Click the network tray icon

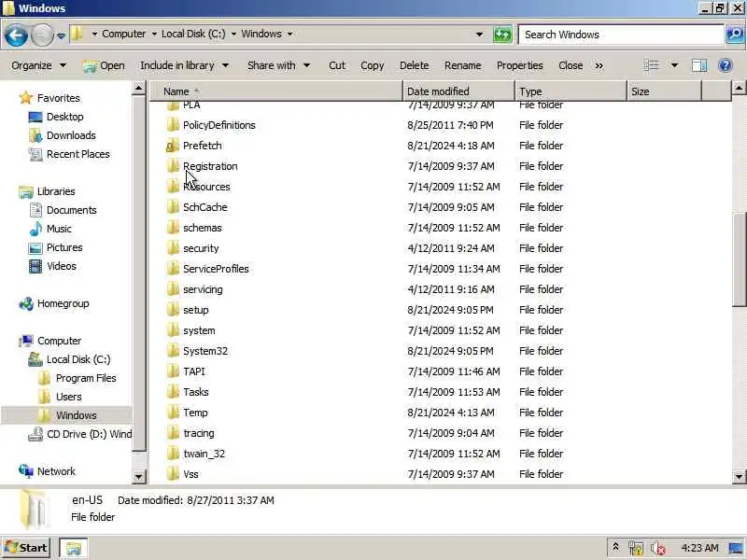(635, 548)
